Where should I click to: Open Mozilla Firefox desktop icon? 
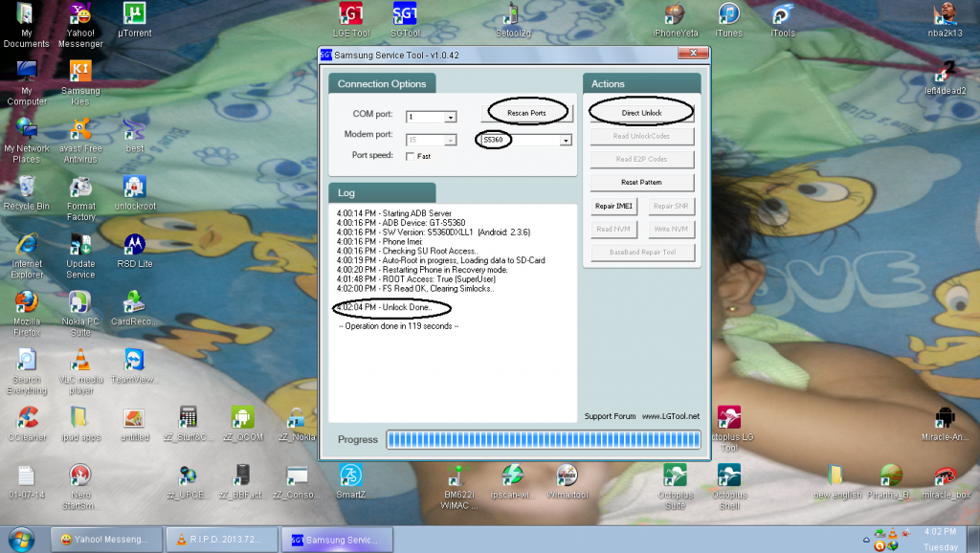(26, 314)
